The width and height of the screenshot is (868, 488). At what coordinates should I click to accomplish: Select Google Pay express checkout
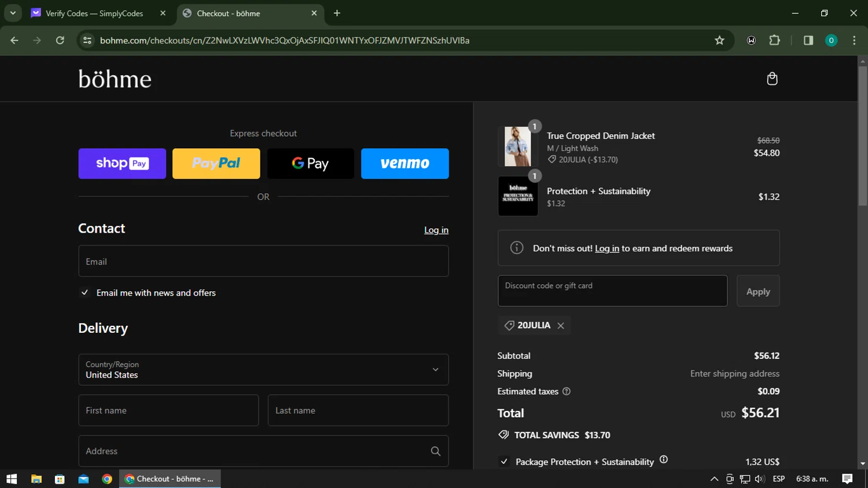pos(310,163)
